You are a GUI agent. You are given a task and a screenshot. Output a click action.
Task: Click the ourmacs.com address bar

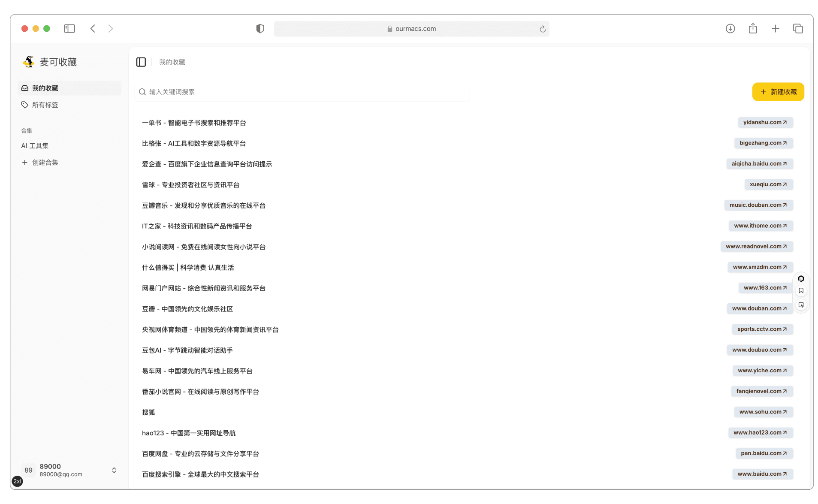point(411,29)
